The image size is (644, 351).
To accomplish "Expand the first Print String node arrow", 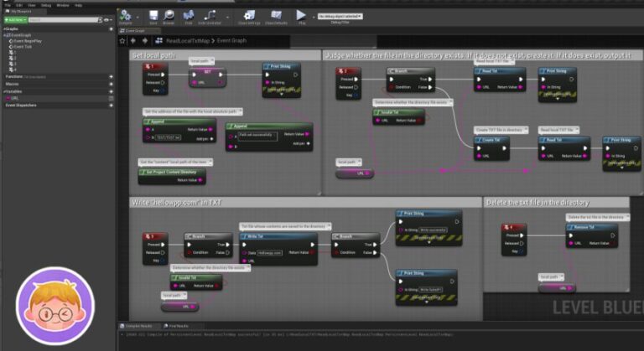I will click(x=282, y=95).
